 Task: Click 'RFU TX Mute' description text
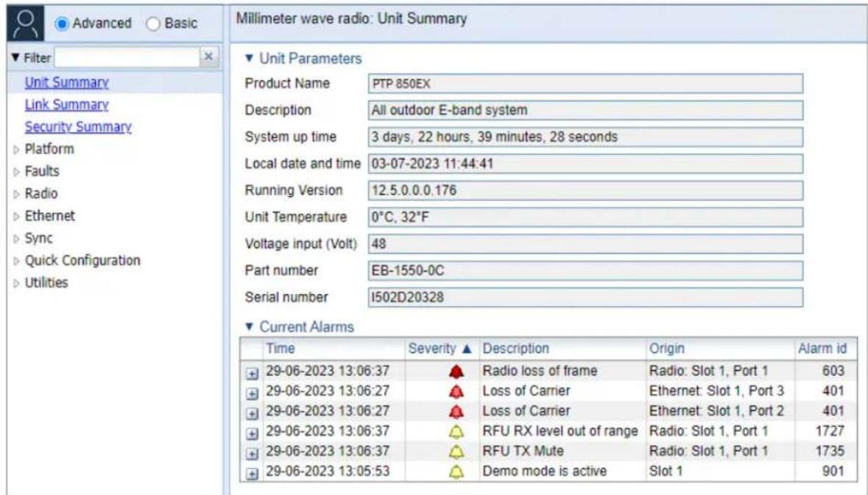pyautogui.click(x=523, y=451)
